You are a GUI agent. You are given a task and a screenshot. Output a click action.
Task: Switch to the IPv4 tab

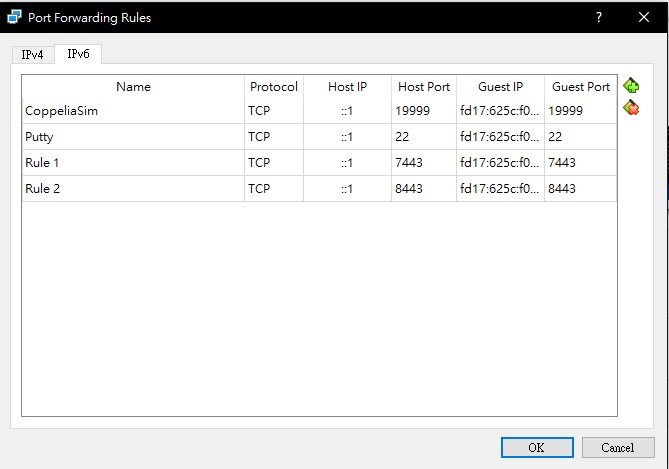click(33, 54)
